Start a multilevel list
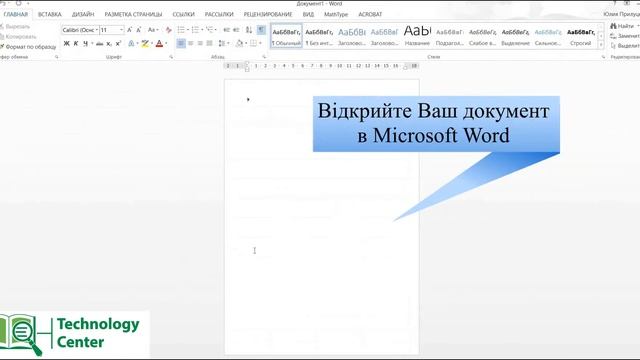The width and height of the screenshot is (640, 360). (x=209, y=30)
